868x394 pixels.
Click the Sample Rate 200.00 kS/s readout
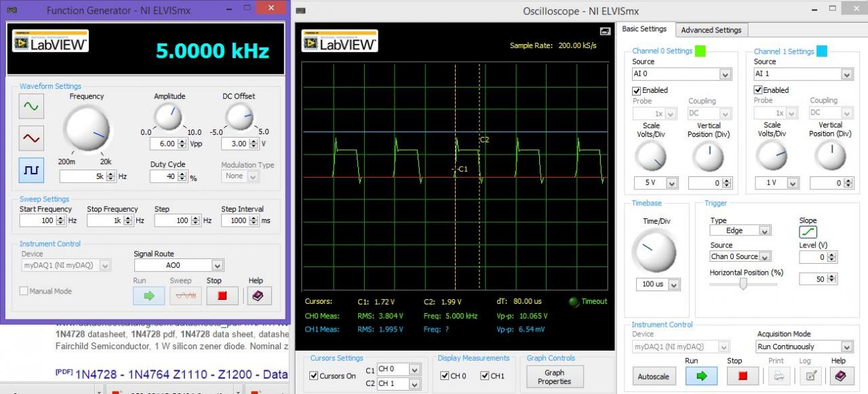click(x=553, y=45)
